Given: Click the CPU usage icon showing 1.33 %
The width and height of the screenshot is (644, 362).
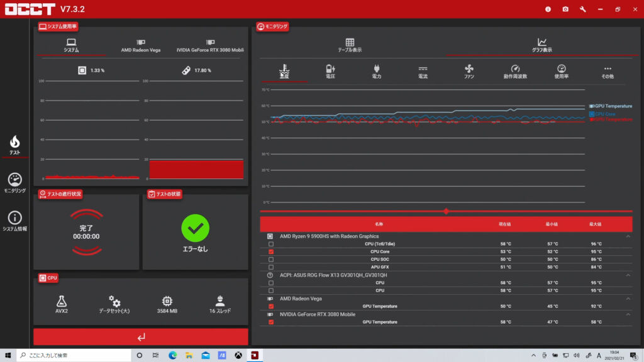Looking at the screenshot, I should 82,70.
